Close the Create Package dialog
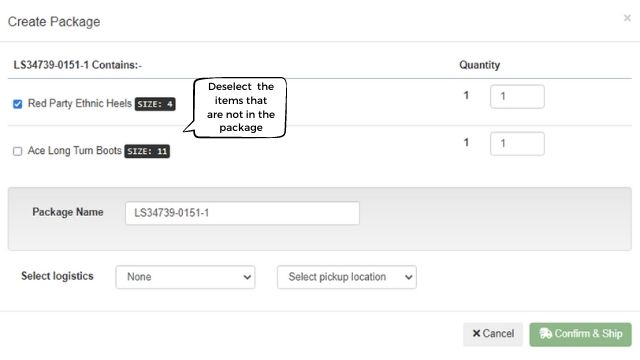This screenshot has height=360, width=640. [627, 18]
